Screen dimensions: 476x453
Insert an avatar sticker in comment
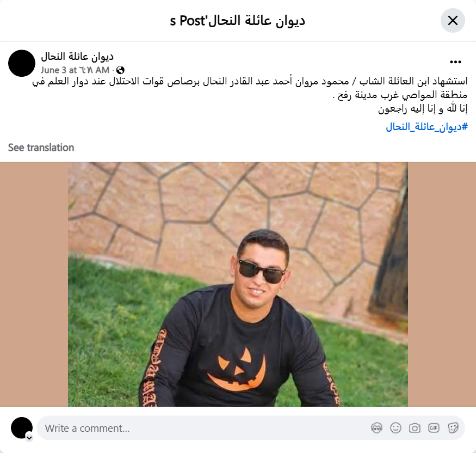(377, 428)
